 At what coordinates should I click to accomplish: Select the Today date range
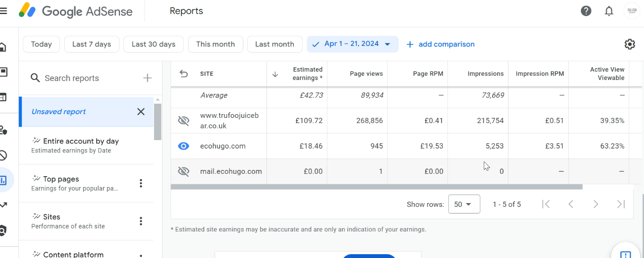[x=41, y=44]
